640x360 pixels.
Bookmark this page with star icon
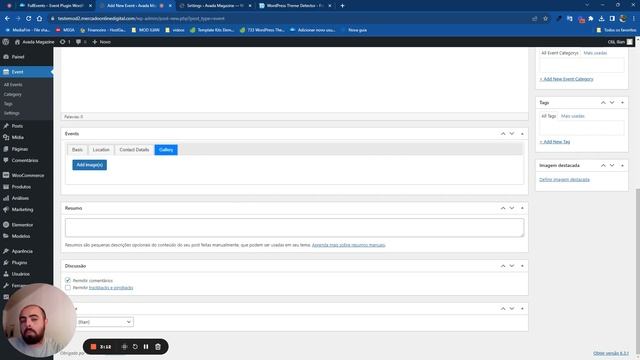pos(545,18)
